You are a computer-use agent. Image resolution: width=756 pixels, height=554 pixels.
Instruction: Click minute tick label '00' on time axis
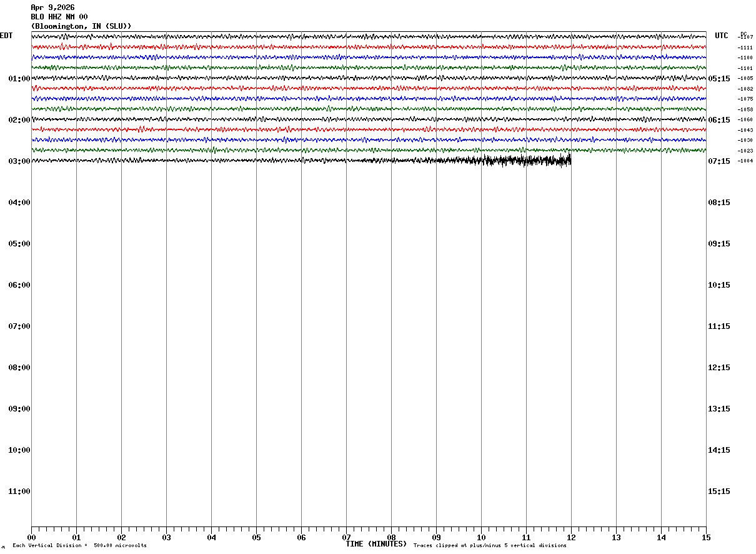pos(31,538)
